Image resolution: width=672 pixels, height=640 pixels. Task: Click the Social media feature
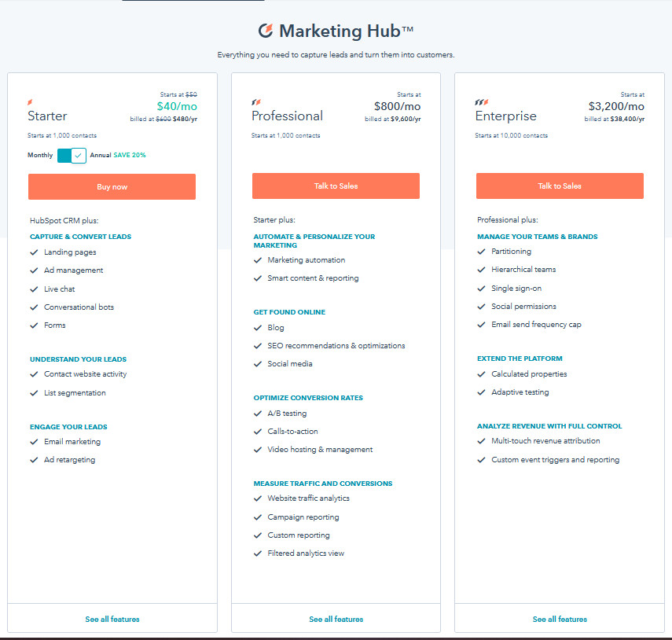pyautogui.click(x=290, y=363)
